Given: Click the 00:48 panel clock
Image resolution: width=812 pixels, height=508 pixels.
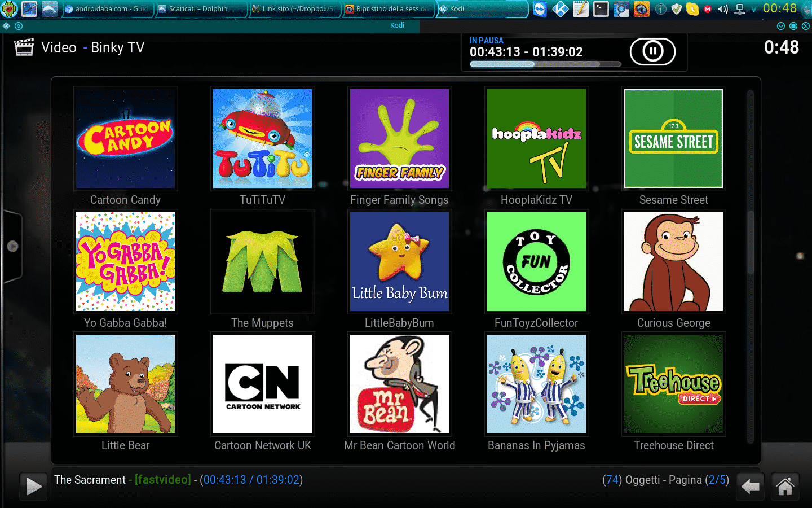Looking at the screenshot, I should (x=780, y=8).
